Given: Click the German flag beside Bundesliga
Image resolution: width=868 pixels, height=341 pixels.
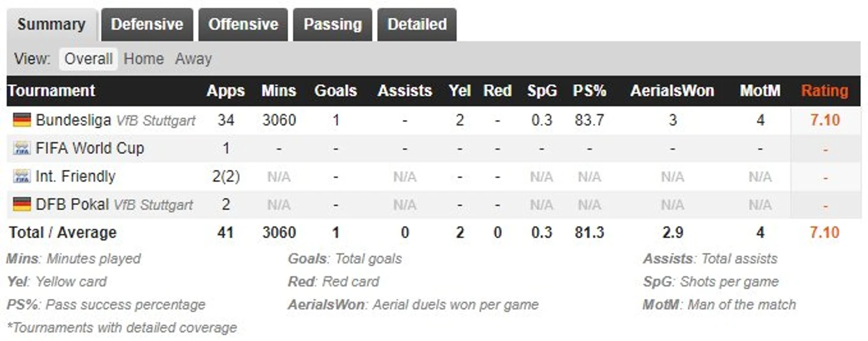Looking at the screenshot, I should [22, 121].
